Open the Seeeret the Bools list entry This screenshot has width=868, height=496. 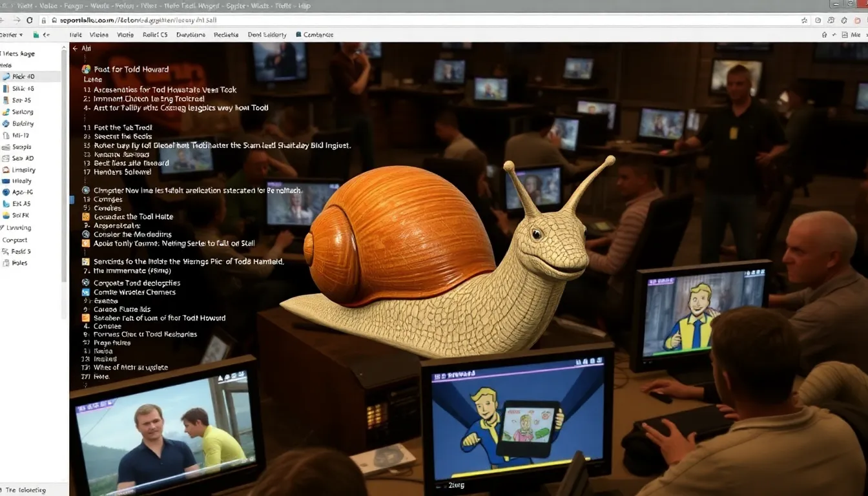[x=123, y=136]
